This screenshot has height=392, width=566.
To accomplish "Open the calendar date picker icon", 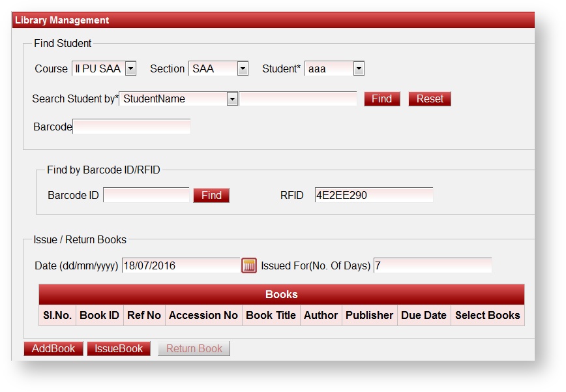I will 249,265.
